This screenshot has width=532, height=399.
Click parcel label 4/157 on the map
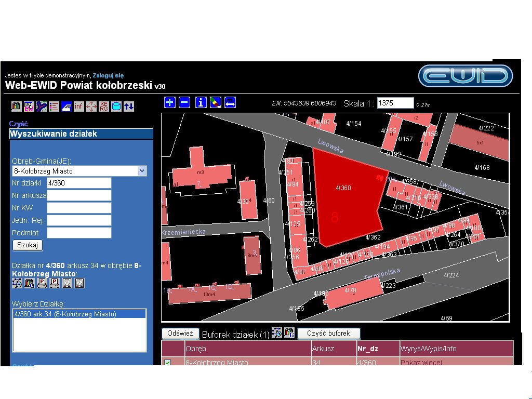click(405, 139)
